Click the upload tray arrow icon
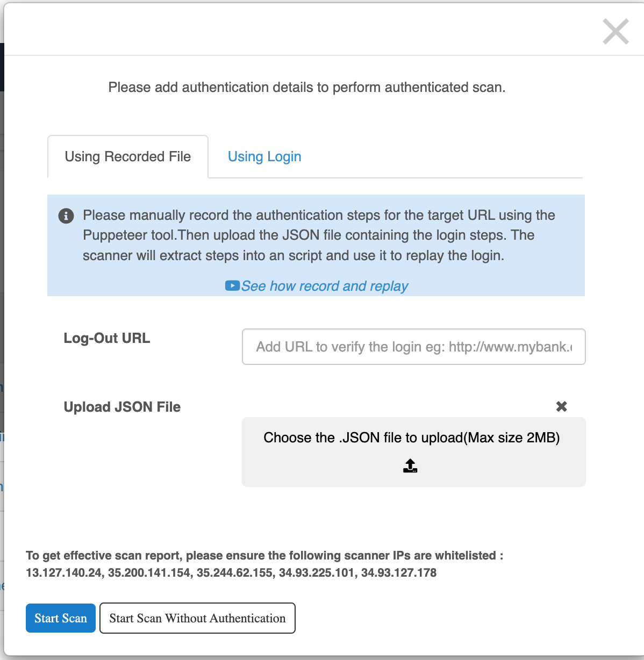The image size is (644, 660). coord(410,465)
